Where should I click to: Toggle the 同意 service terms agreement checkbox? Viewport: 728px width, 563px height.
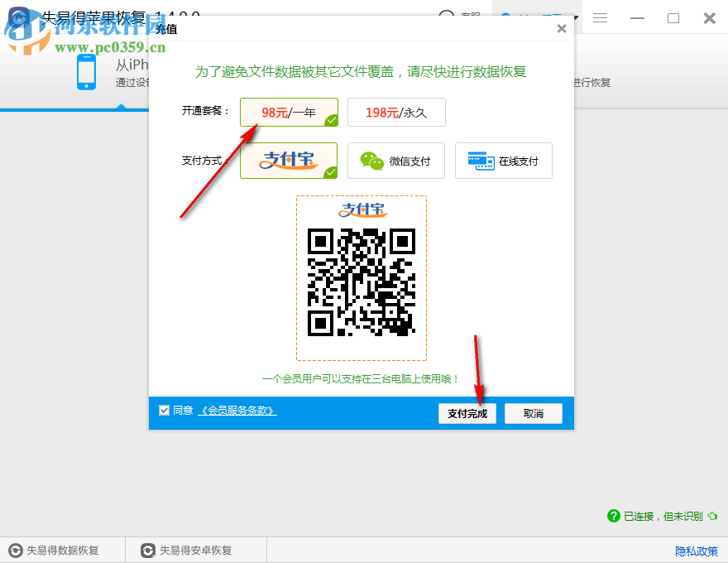[x=162, y=409]
